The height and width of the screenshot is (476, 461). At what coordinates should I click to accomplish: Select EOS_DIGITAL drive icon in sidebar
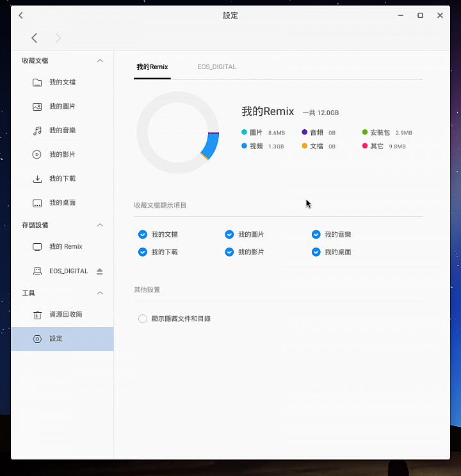pos(37,271)
